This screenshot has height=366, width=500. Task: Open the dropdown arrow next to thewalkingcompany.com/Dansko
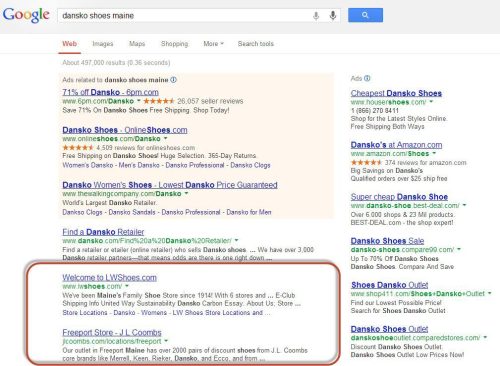[x=186, y=193]
